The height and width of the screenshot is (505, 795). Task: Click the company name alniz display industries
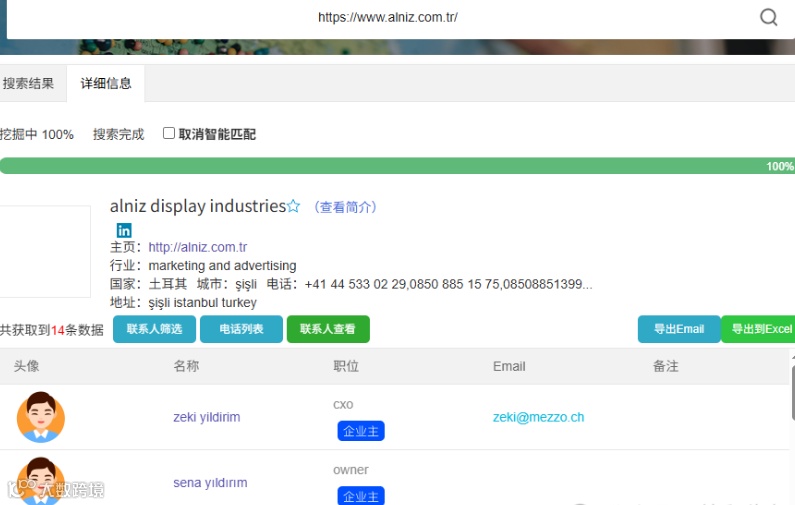pos(198,206)
